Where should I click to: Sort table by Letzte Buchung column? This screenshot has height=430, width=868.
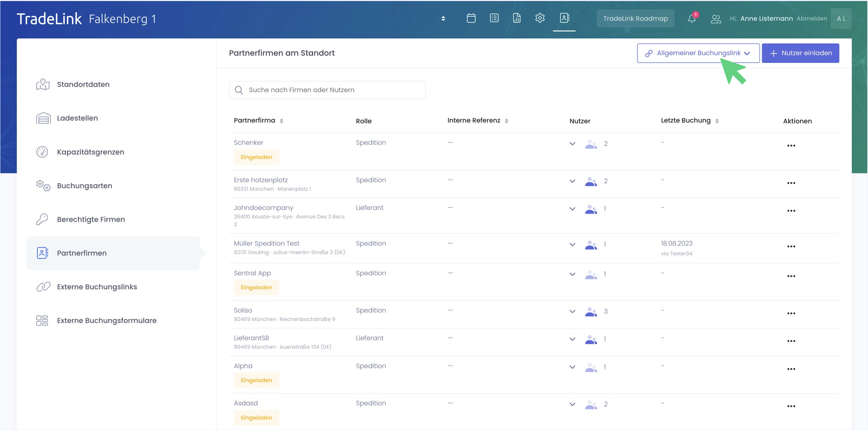click(717, 121)
